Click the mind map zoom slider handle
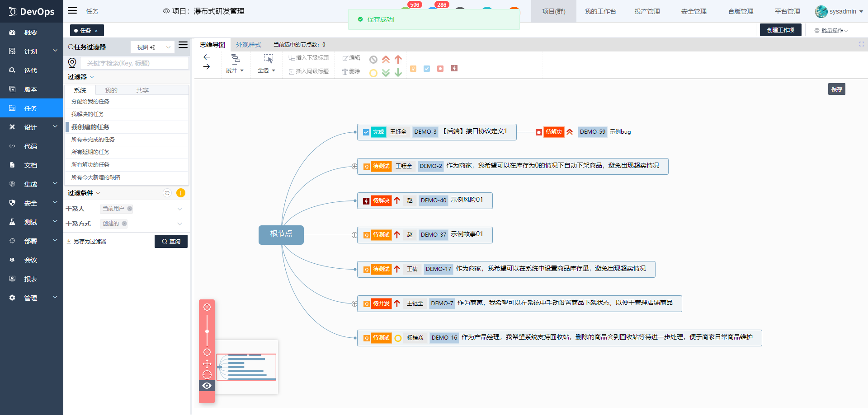The width and height of the screenshot is (868, 415). pyautogui.click(x=207, y=331)
